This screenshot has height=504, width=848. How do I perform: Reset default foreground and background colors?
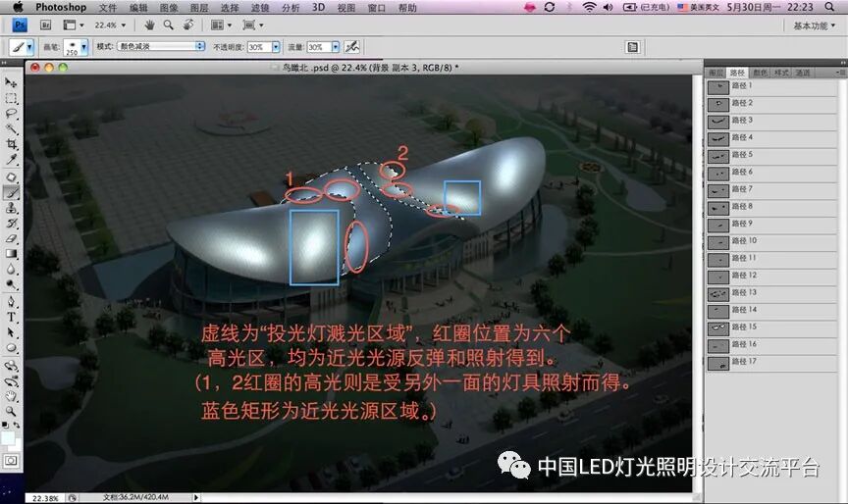tap(6, 426)
